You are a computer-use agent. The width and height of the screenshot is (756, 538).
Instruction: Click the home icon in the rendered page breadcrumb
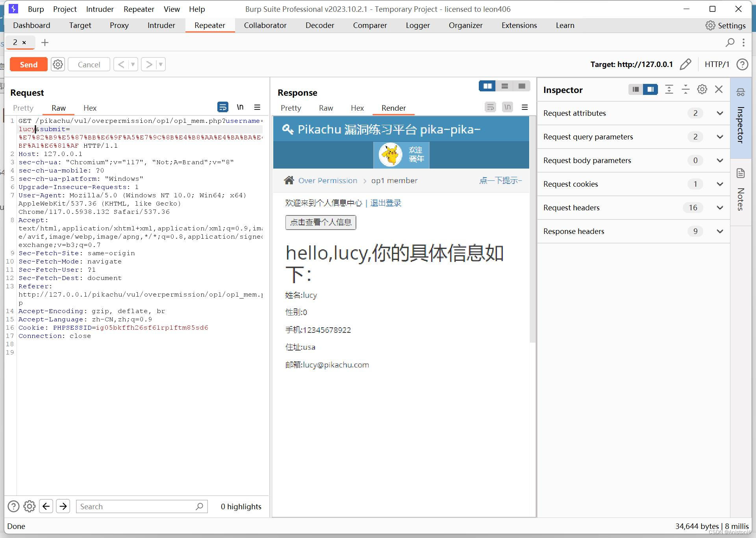289,180
